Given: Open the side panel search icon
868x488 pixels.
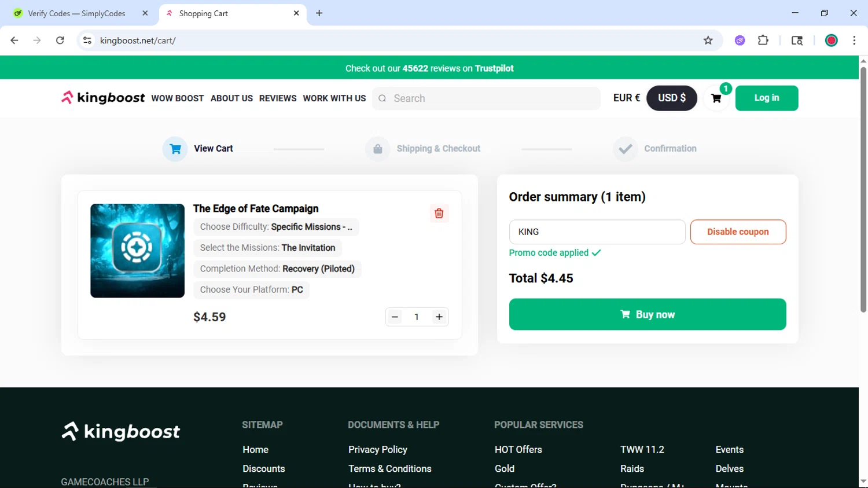Looking at the screenshot, I should click(797, 41).
